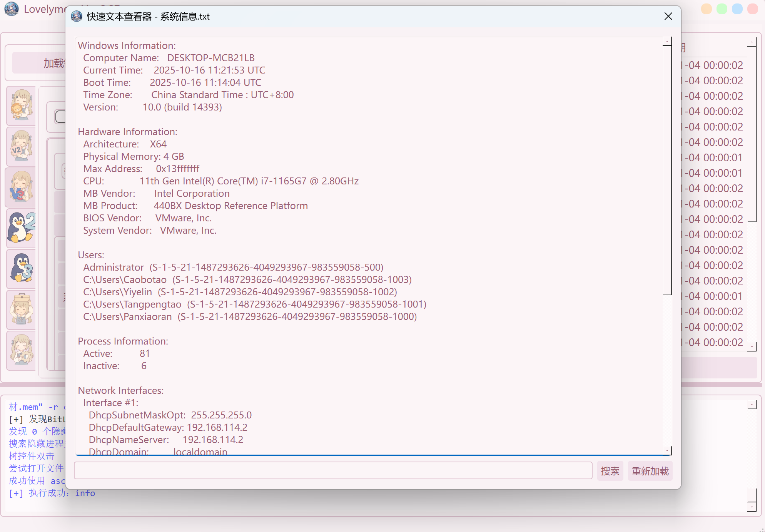Open the girl holding toolbox sidebar icon
Viewport: 765px width, 532px height.
point(22,310)
